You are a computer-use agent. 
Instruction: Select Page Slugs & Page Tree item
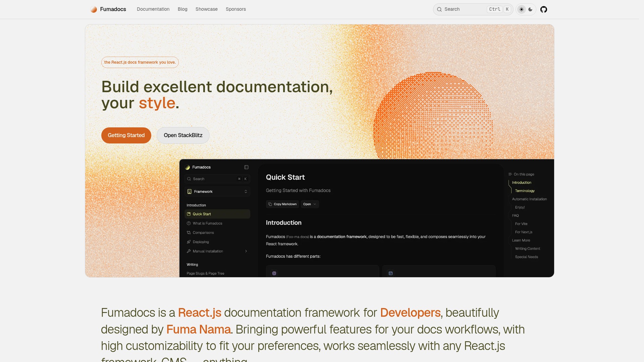pyautogui.click(x=205, y=274)
